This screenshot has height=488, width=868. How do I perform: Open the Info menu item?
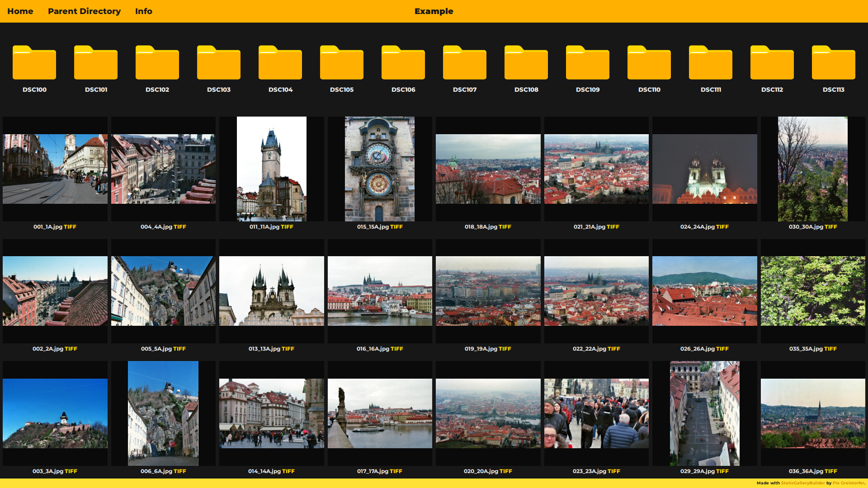[x=144, y=11]
